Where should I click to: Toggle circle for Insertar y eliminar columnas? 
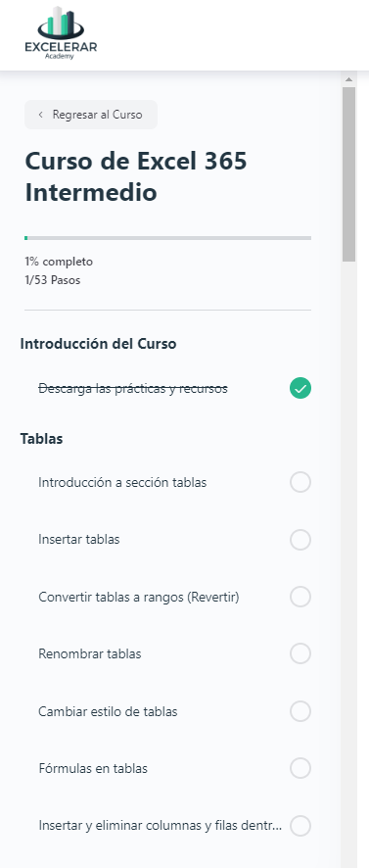(x=300, y=826)
